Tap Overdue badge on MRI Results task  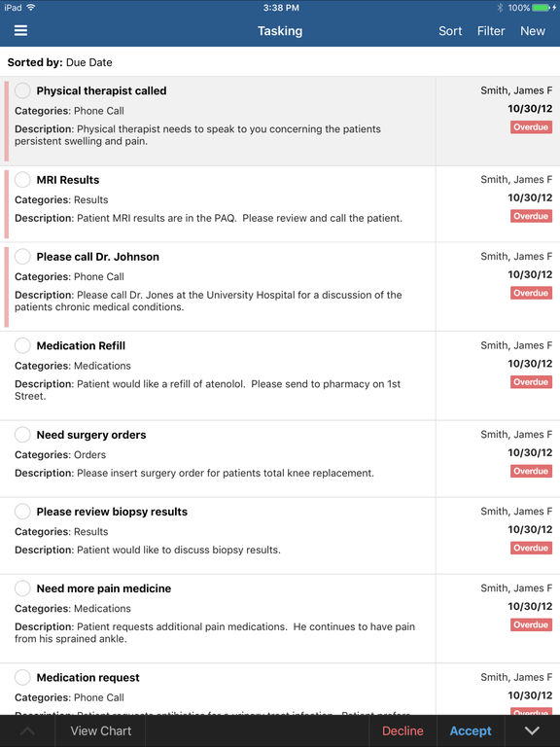click(x=531, y=216)
